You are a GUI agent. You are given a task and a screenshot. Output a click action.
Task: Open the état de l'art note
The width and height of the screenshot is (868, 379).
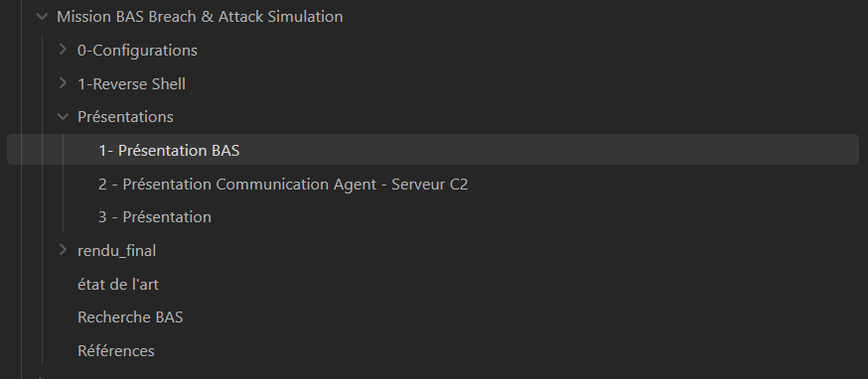[x=118, y=285]
